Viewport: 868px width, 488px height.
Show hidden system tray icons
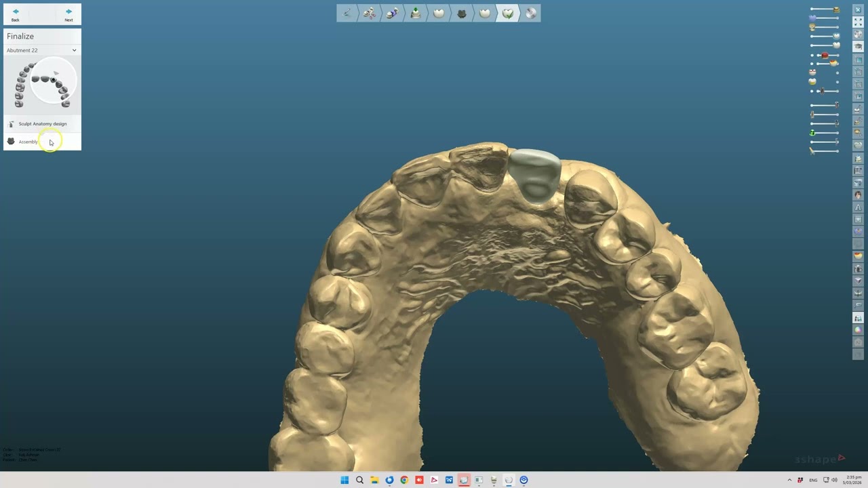pyautogui.click(x=789, y=480)
